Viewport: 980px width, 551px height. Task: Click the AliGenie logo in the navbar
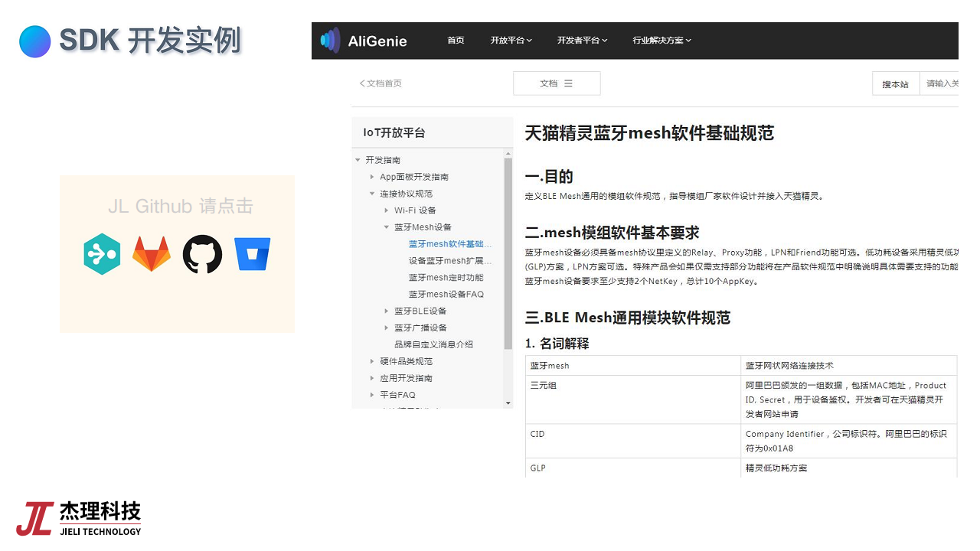pyautogui.click(x=363, y=41)
